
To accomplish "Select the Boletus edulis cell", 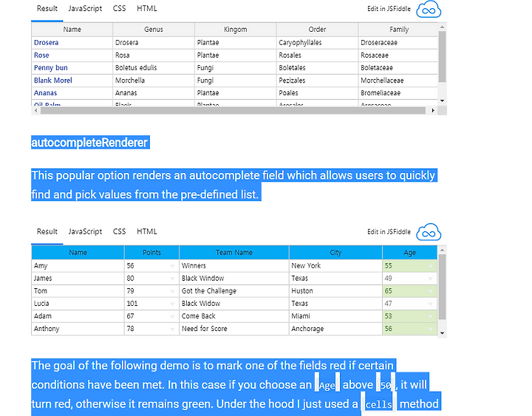I will point(154,68).
